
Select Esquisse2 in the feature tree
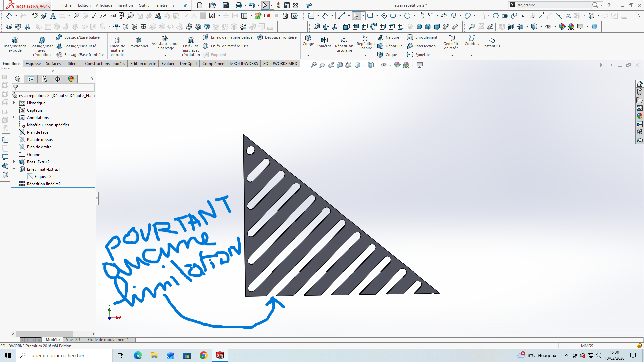tap(43, 177)
